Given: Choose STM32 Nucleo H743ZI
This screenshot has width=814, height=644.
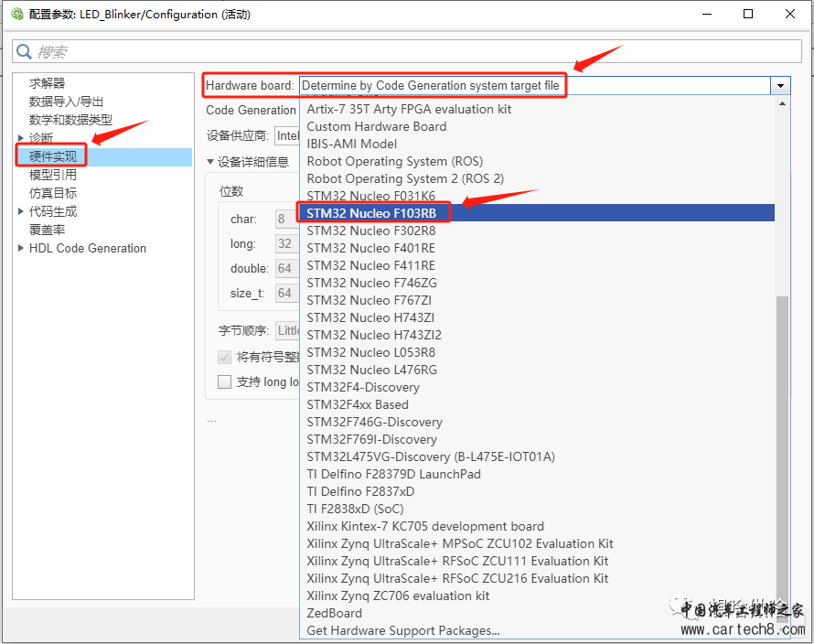Looking at the screenshot, I should 537,317.
